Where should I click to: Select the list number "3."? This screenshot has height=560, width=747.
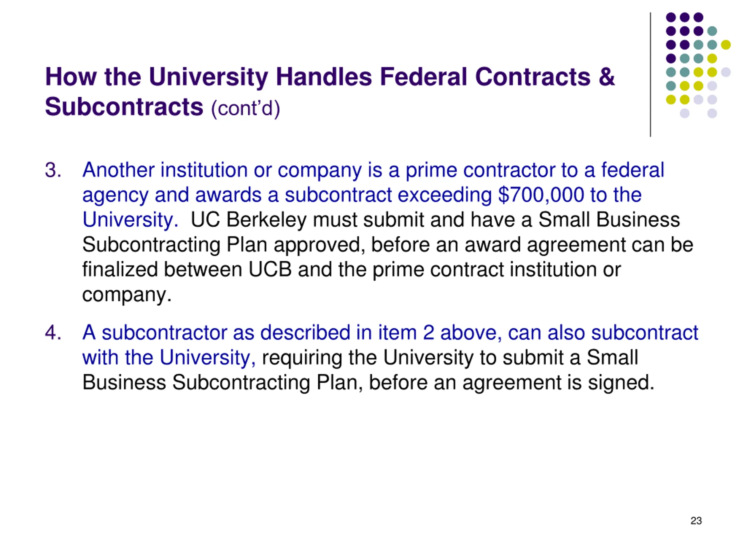coord(53,170)
